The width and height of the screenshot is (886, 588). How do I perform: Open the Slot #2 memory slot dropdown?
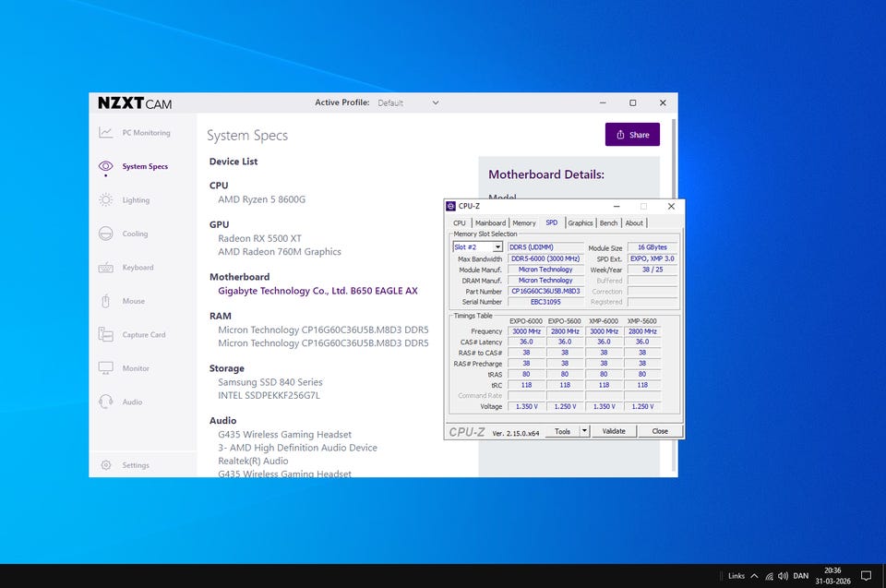pyautogui.click(x=498, y=247)
